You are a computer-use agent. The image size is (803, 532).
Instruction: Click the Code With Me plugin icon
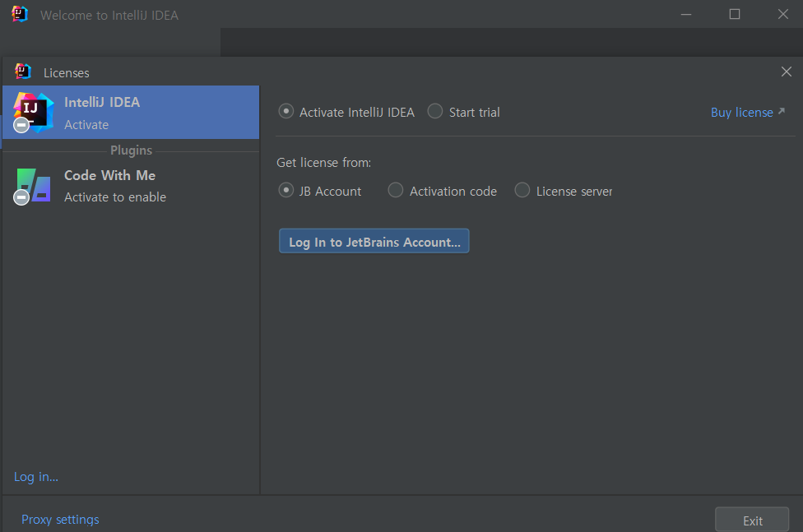click(33, 186)
